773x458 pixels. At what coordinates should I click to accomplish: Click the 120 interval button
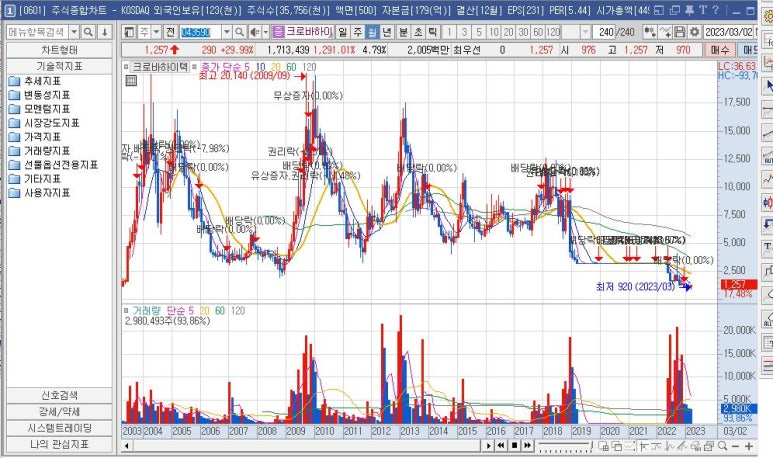click(x=553, y=32)
